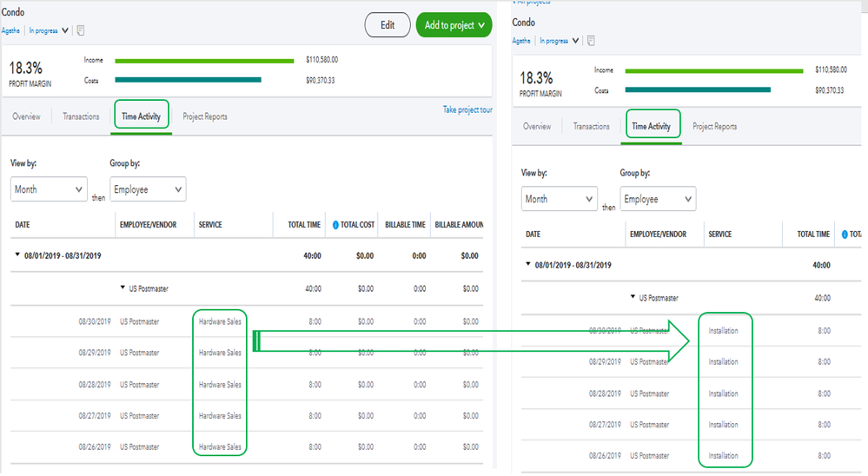Image resolution: width=868 pixels, height=476 pixels.
Task: Select the Time Activity tab in left panel
Action: point(141,116)
